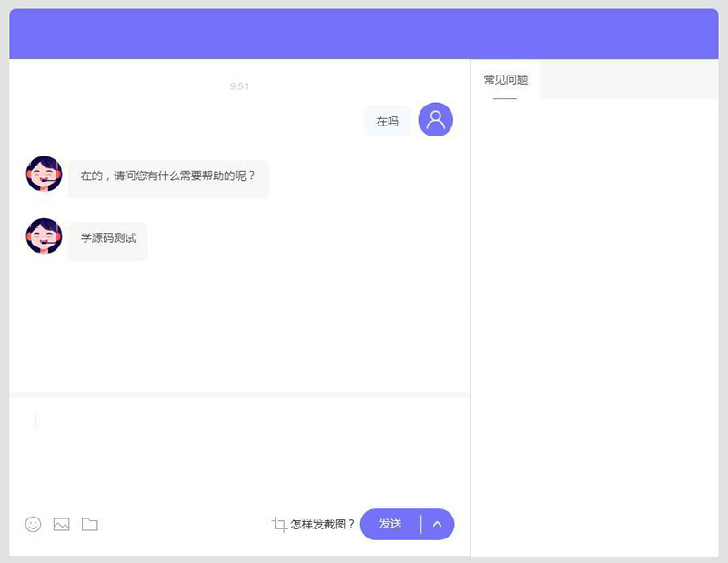Open the 怎样发截图 help link
Viewport: 728px width, 563px height.
(320, 524)
